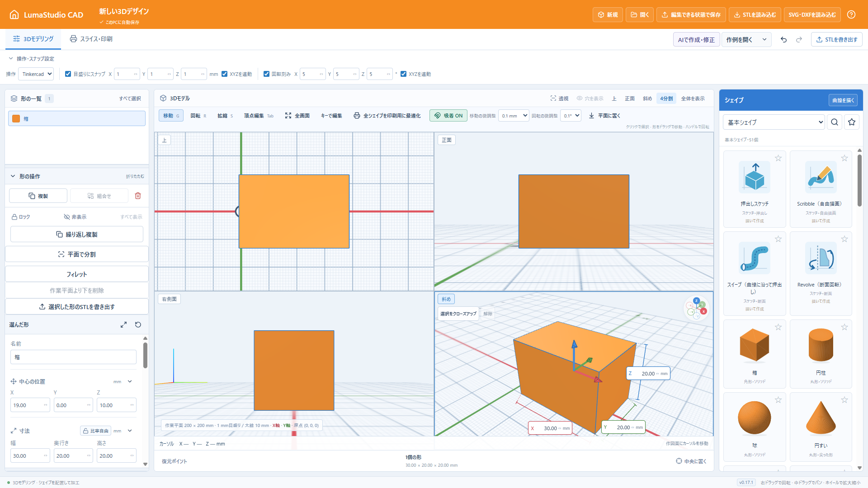This screenshot has height=488, width=868.
Task: Add the Revolve shape
Action: (x=821, y=273)
